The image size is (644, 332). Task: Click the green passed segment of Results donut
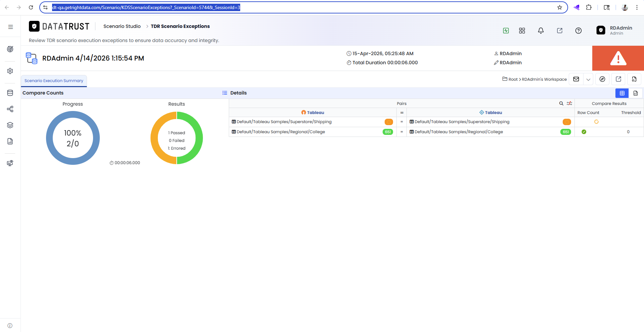(199, 138)
